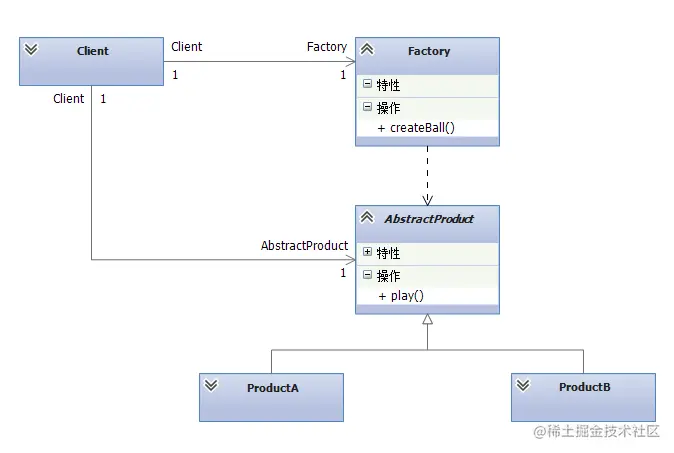The width and height of the screenshot is (674, 453).
Task: Click the "Factory" role label on the association
Action: pos(327,47)
